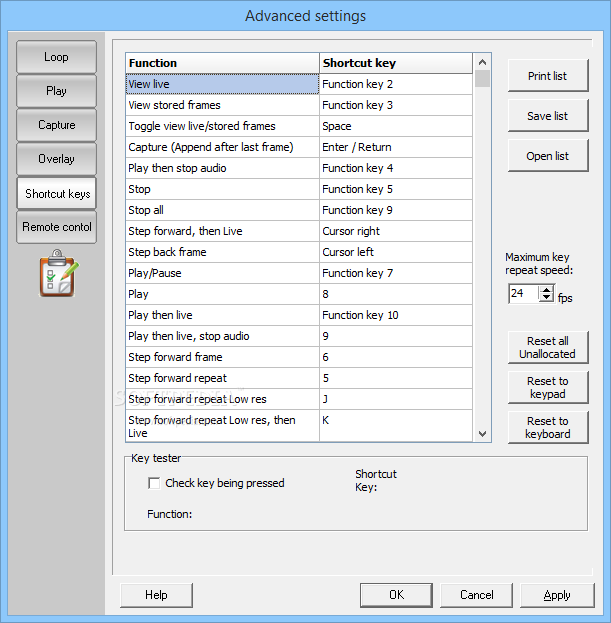Confirm settings with OK button

[x=396, y=595]
